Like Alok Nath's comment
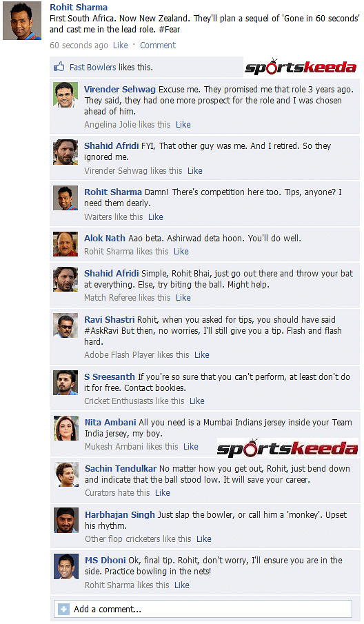This screenshot has height=624, width=364. coord(181,252)
